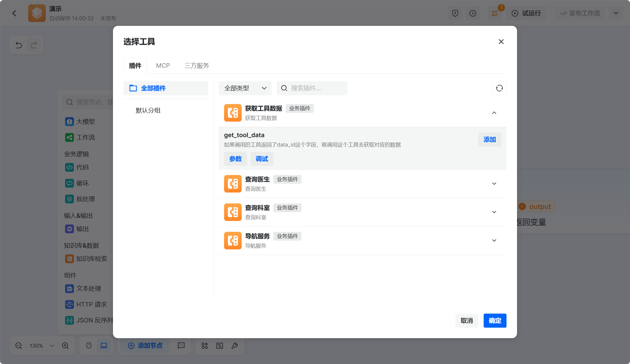Switch to the MCP tab
The image size is (630, 364).
[x=163, y=66]
